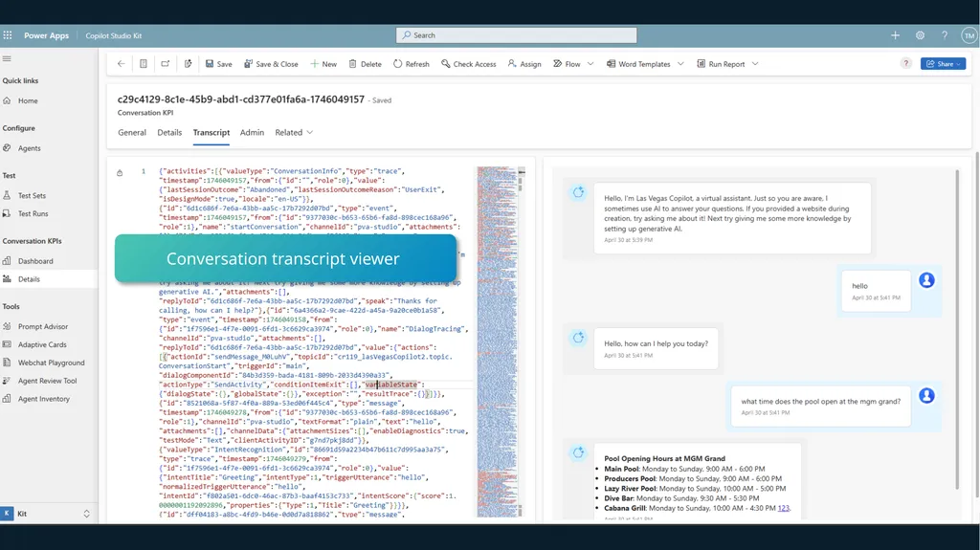
Task: Open Details under Conversation KPIs
Action: pos(29,279)
